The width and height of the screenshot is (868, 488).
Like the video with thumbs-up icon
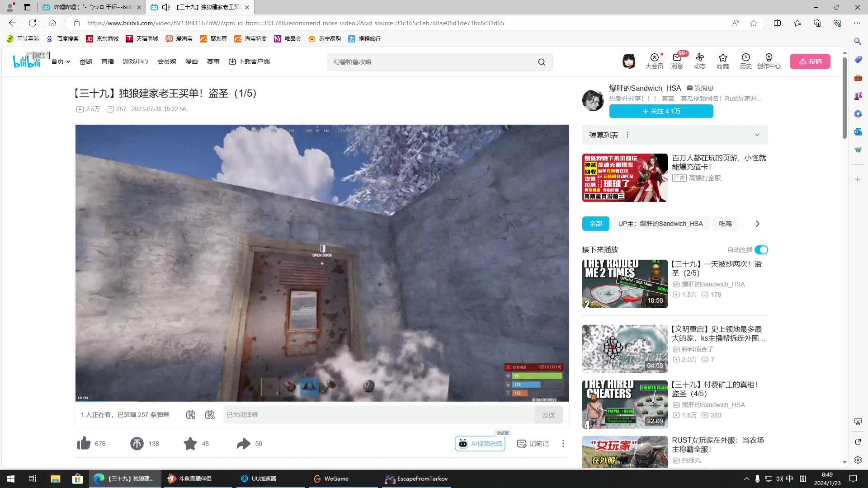tap(84, 444)
